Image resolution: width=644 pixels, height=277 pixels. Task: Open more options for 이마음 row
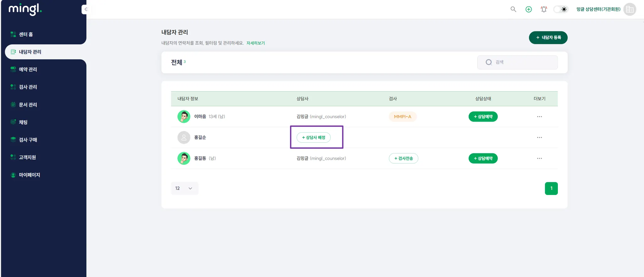click(539, 117)
